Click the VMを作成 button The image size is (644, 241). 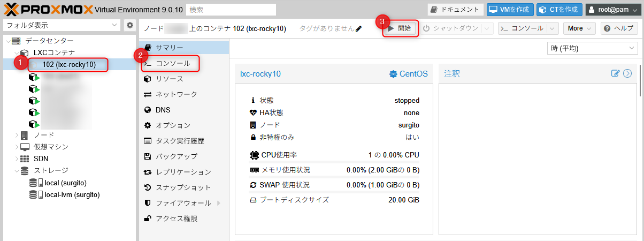[x=510, y=10]
